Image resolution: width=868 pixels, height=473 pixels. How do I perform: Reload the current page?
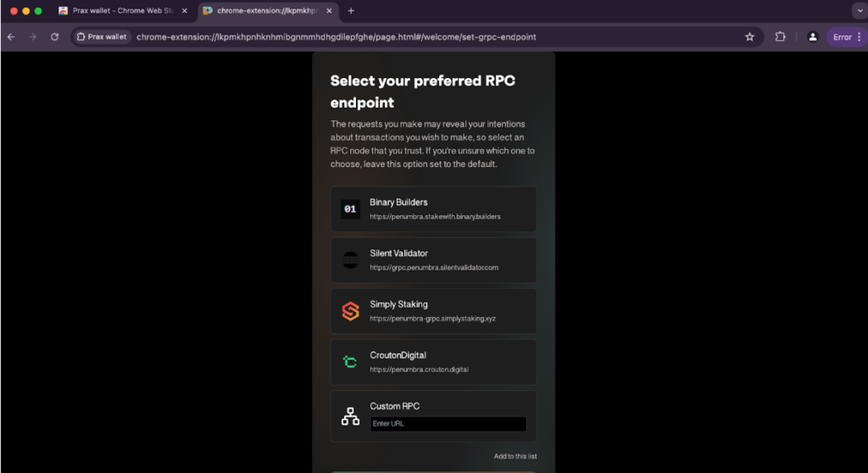coord(54,37)
